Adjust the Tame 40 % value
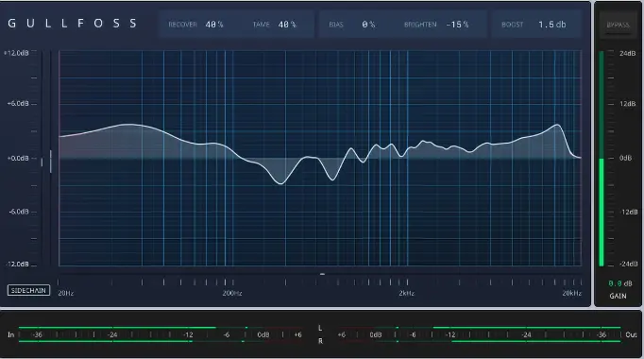The image size is (644, 359). tap(287, 25)
